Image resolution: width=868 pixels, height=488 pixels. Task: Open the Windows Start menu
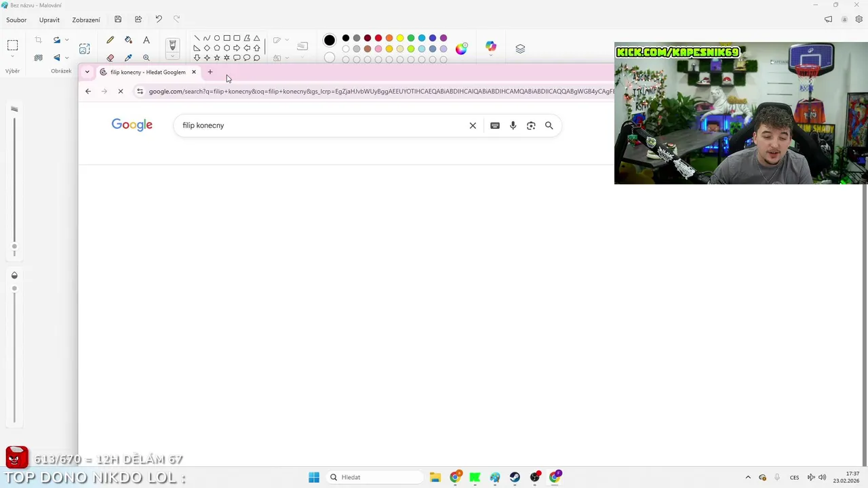click(x=314, y=477)
